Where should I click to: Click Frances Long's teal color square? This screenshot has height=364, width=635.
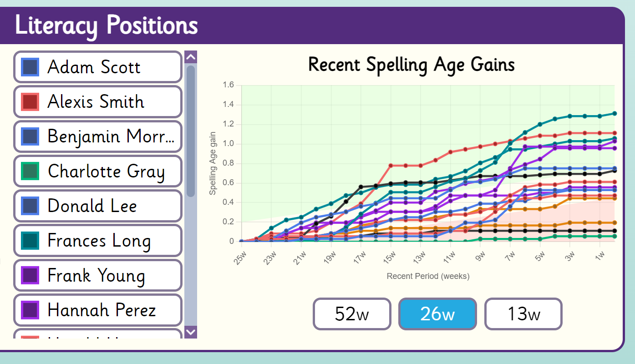click(x=30, y=240)
